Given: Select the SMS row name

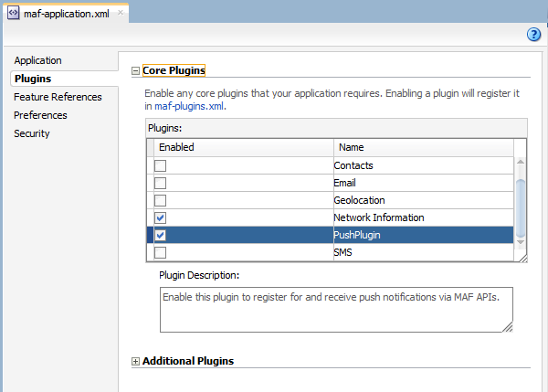Looking at the screenshot, I should coord(342,252).
